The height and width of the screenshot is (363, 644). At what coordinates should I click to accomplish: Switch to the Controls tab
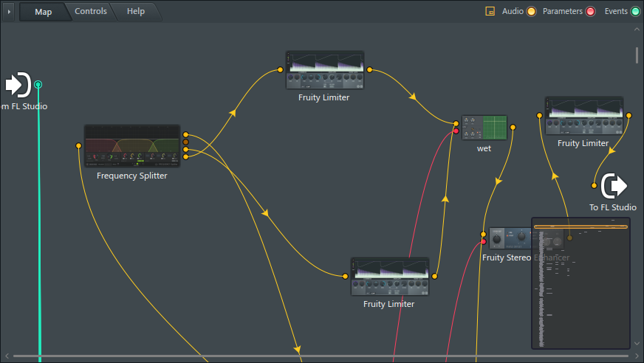click(x=91, y=11)
